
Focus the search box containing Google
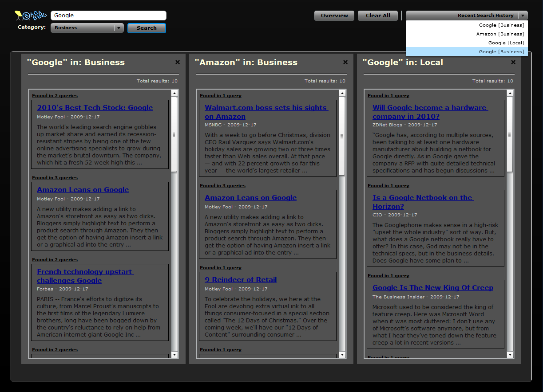(x=108, y=16)
